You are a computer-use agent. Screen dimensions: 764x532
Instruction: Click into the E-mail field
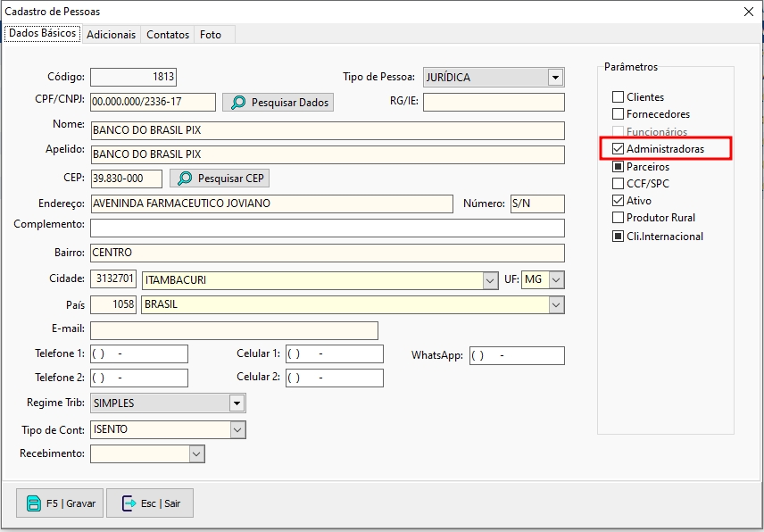click(234, 330)
